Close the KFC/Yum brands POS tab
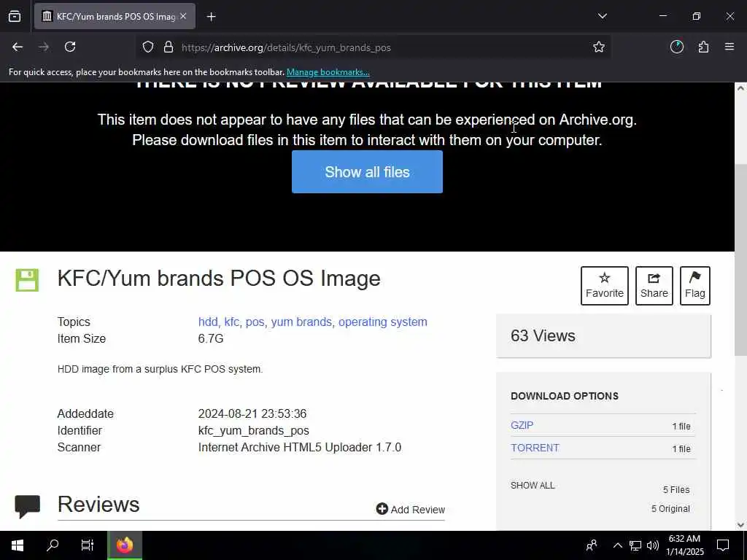This screenshot has height=560, width=747. 183,16
